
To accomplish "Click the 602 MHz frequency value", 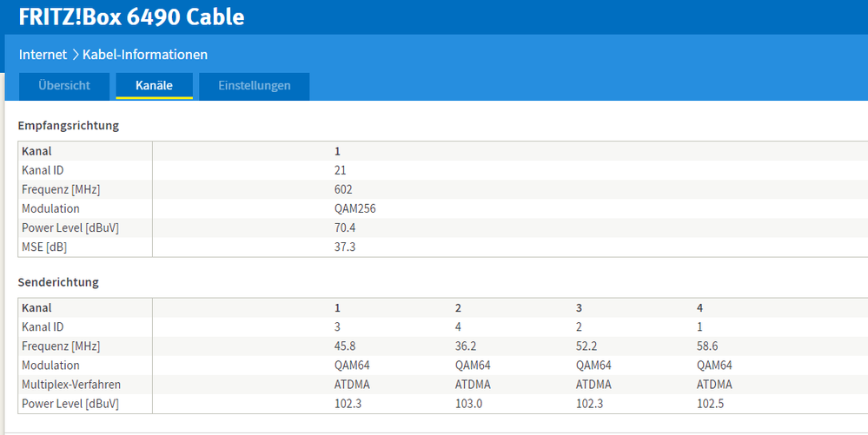I will pyautogui.click(x=343, y=189).
